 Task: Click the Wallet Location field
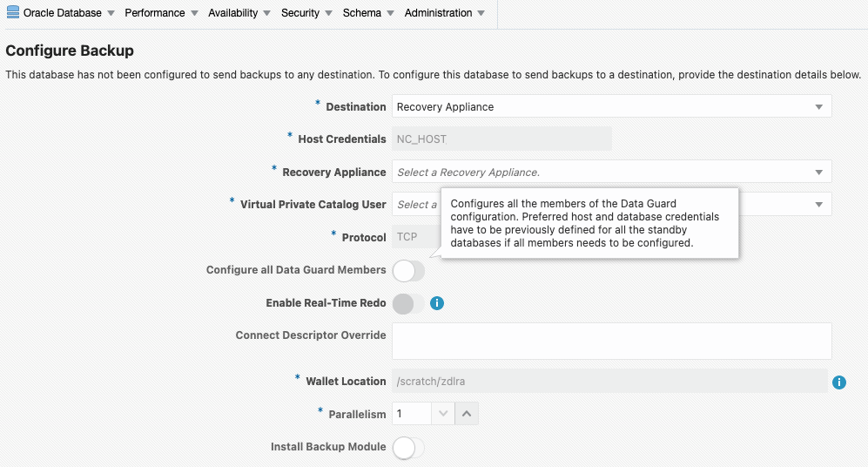(x=609, y=382)
